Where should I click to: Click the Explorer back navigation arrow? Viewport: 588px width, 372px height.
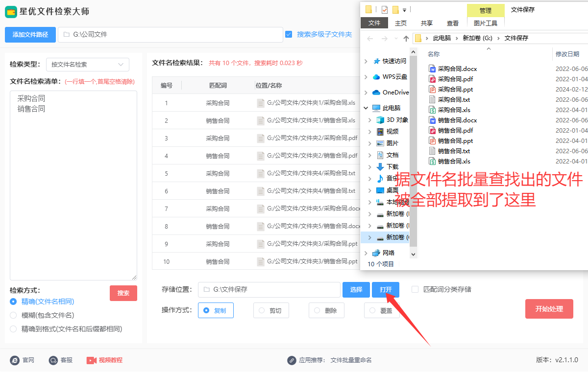click(x=370, y=38)
